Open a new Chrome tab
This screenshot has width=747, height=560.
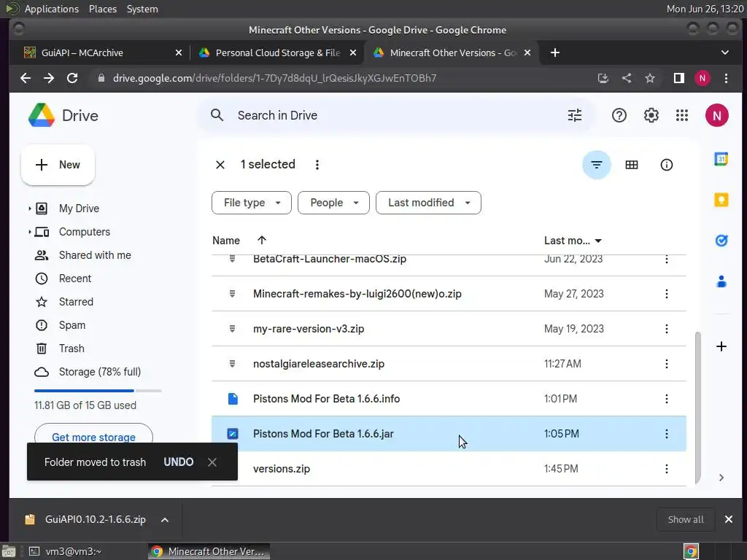(554, 52)
